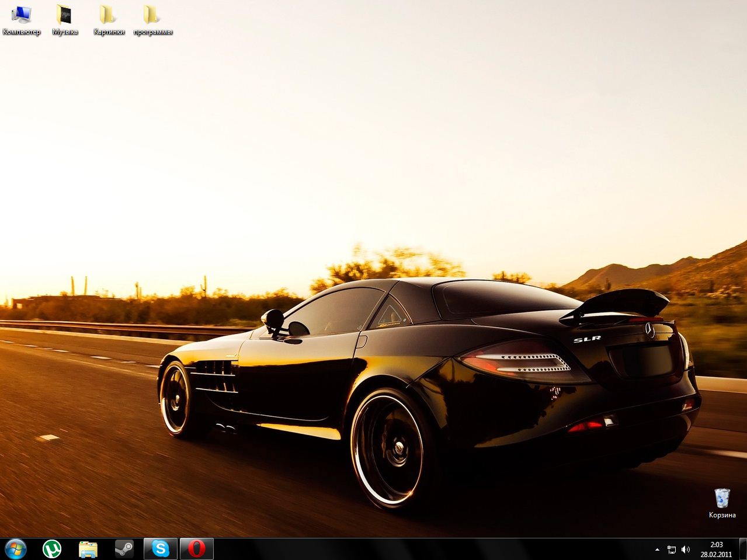The image size is (747, 560).
Task: Click the network connection tray icon
Action: (x=672, y=549)
